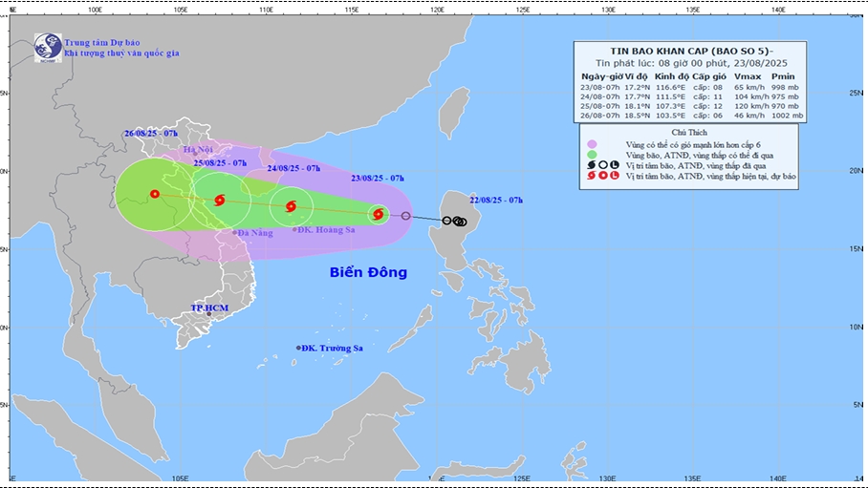Click the green storm-path legend swatch

click(x=591, y=155)
